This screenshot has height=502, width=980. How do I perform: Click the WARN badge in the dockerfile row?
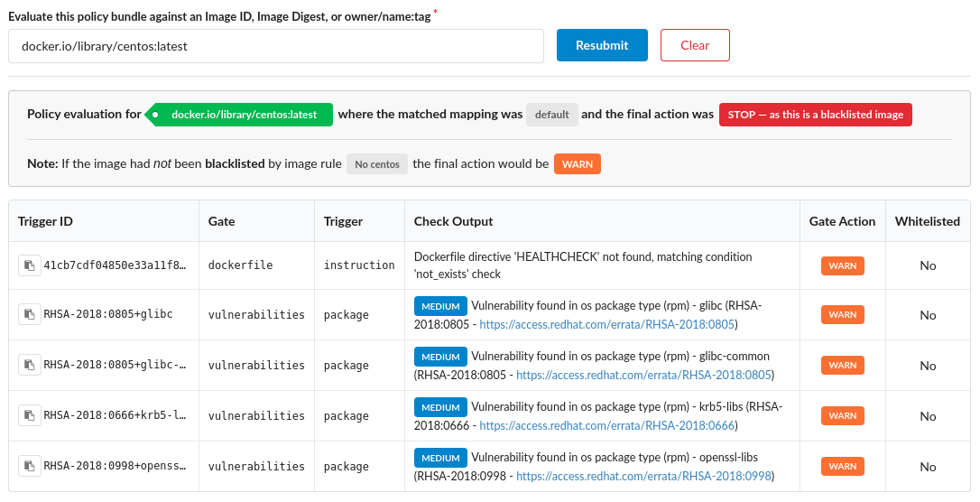tap(842, 265)
